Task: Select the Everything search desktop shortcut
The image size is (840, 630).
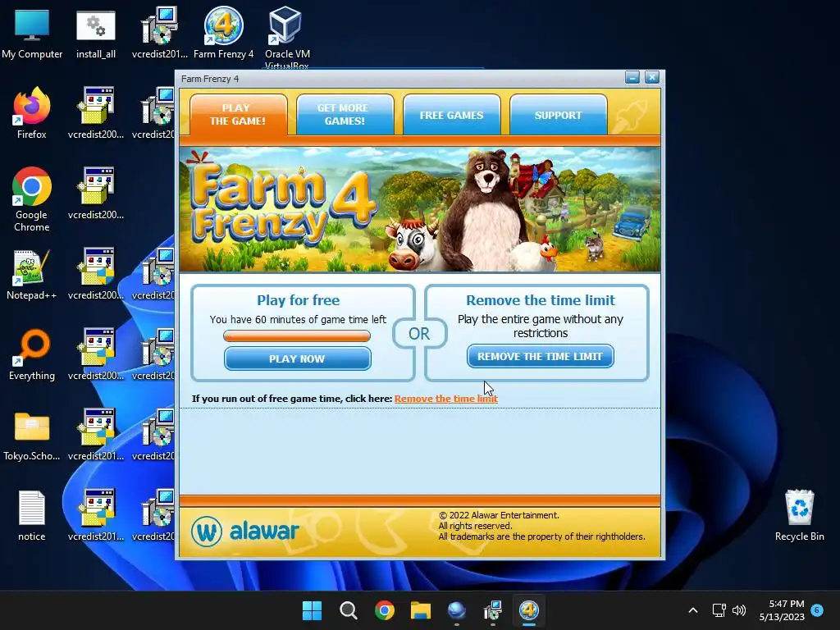Action: pos(32,354)
